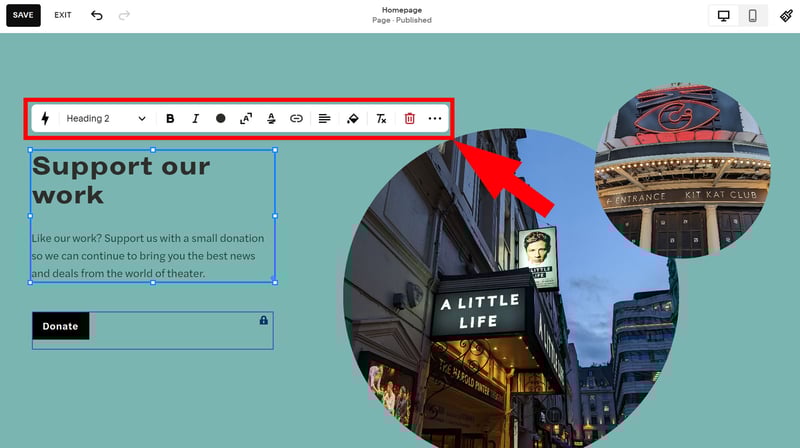Switch to mobile view
Image resolution: width=800 pixels, height=448 pixels.
(753, 15)
